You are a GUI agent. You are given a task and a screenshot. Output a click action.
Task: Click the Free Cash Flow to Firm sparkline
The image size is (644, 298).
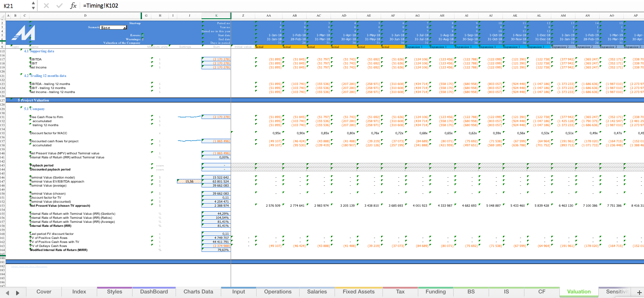189,117
